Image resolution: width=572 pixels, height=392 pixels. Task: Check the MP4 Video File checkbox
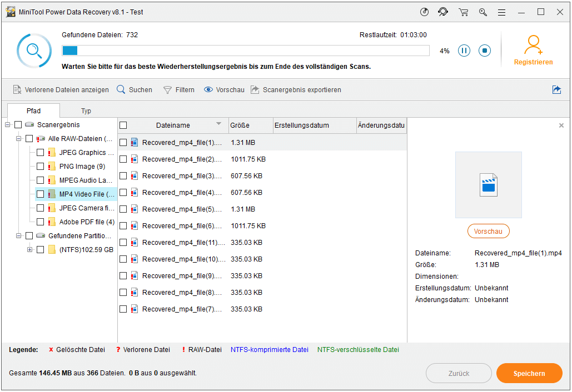point(41,194)
